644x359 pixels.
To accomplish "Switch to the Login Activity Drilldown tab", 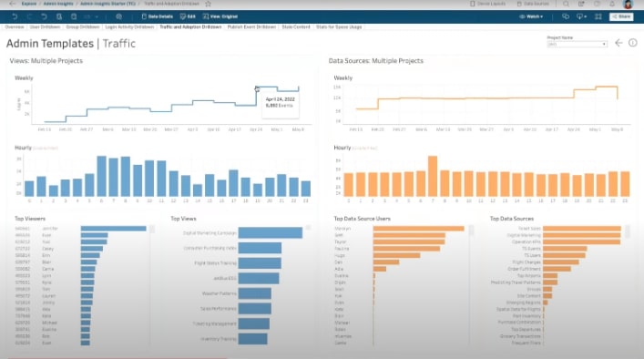I will (x=129, y=27).
